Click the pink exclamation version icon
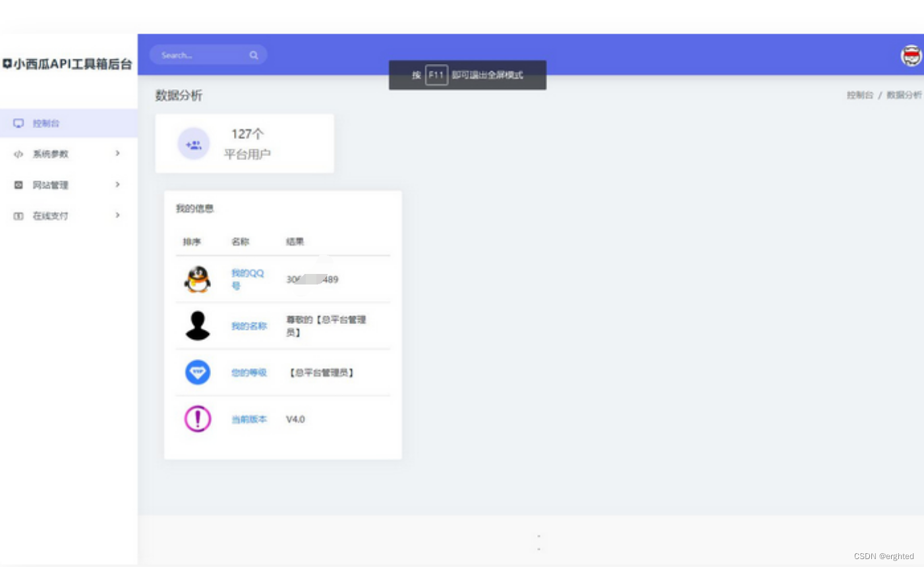 197,419
